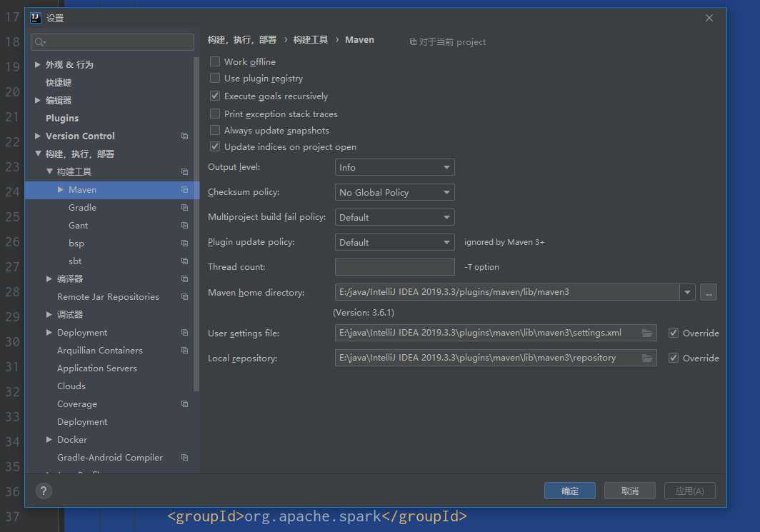Open the Checksum policy dropdown
This screenshot has width=760, height=532.
click(394, 192)
